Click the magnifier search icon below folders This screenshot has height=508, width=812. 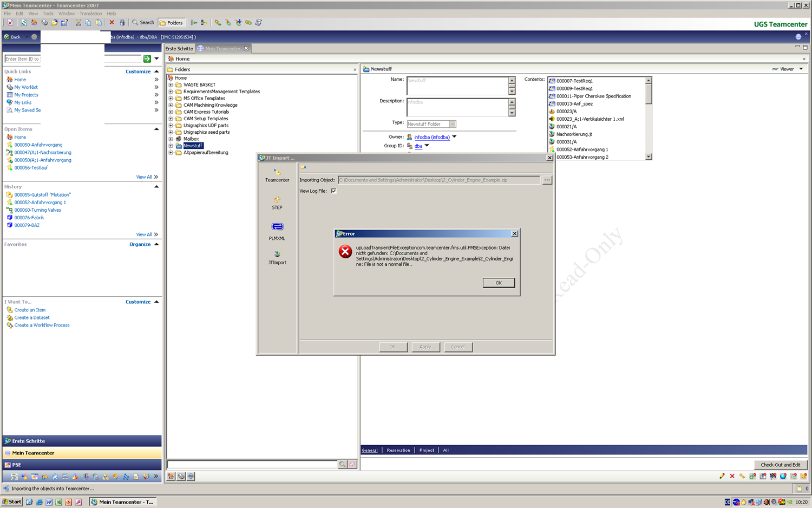tap(342, 464)
